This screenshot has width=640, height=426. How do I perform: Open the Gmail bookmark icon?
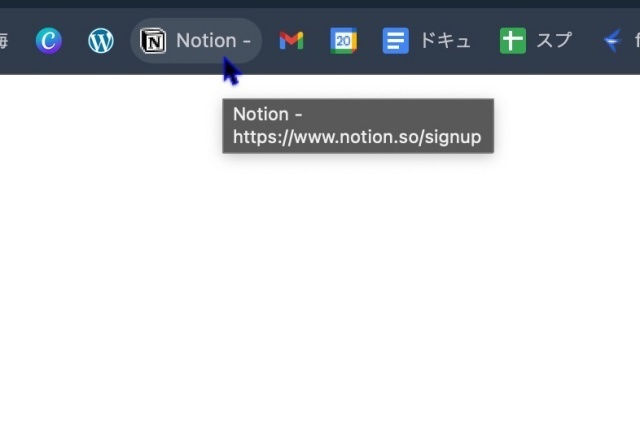291,40
